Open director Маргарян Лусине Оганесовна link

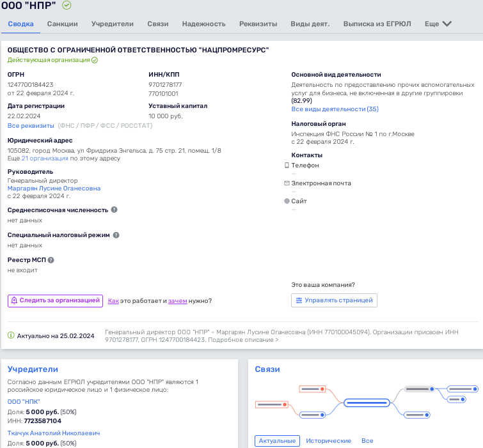54,189
